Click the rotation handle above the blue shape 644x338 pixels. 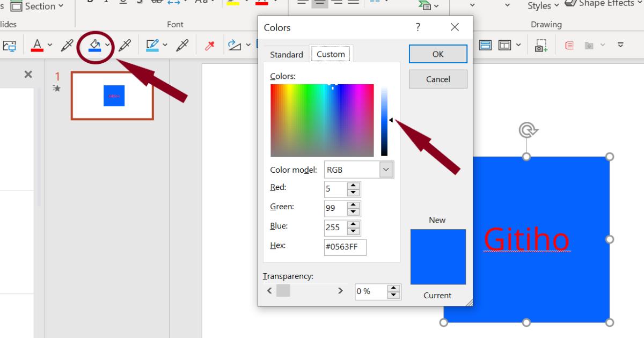(x=527, y=129)
